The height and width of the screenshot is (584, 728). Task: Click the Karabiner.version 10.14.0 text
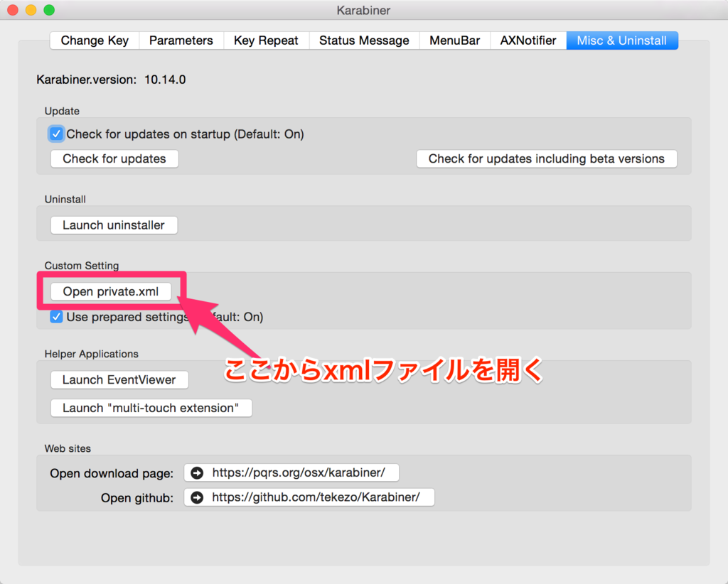[111, 80]
